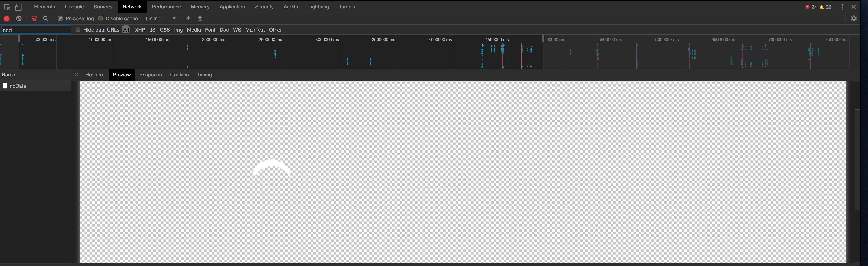Click the filter icon in network toolbar
This screenshot has height=266, width=868.
[34, 18]
